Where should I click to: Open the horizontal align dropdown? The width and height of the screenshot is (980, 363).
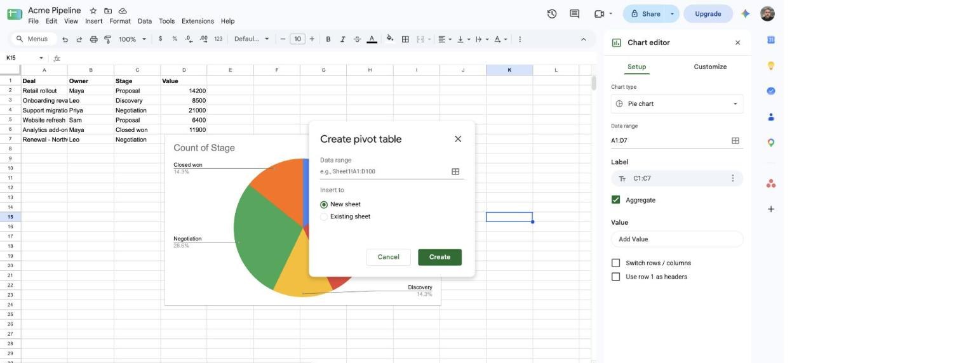point(445,39)
